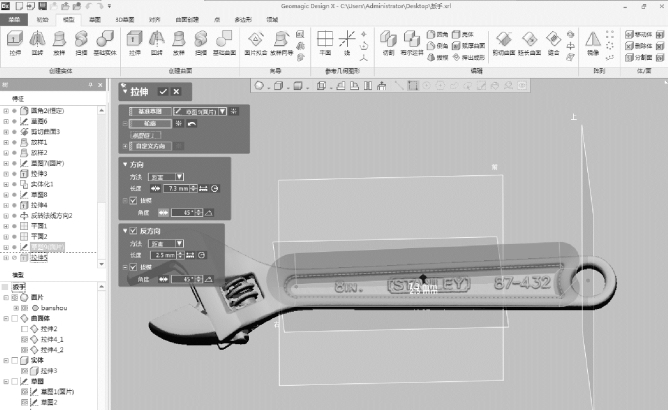The height and width of the screenshot is (410, 668).
Task: Select the 壳体 shell tool
Action: pos(463,34)
